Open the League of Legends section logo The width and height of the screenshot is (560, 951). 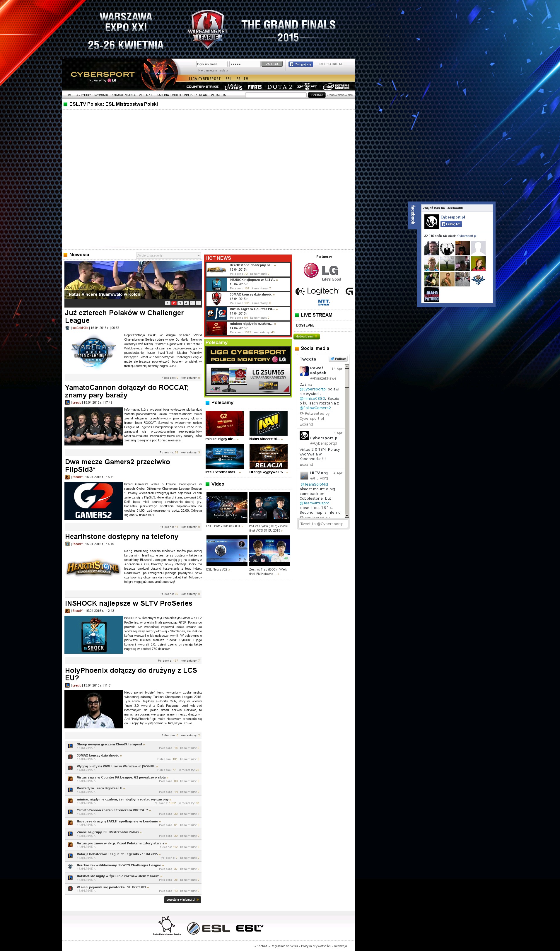click(x=233, y=87)
